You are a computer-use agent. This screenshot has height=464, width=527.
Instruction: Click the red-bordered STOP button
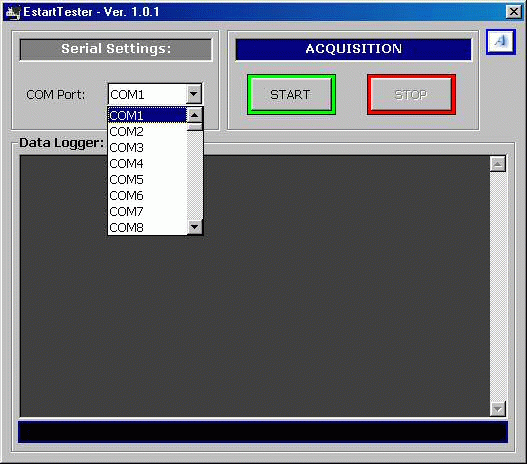click(411, 94)
